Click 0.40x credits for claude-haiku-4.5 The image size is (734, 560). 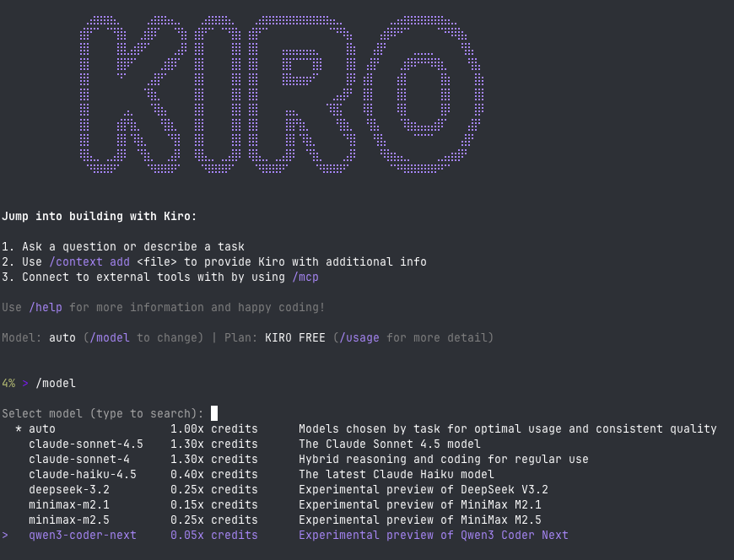(214, 474)
